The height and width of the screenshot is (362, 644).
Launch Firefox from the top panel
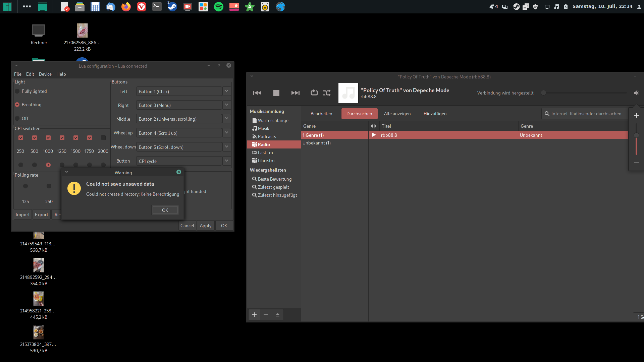click(126, 7)
